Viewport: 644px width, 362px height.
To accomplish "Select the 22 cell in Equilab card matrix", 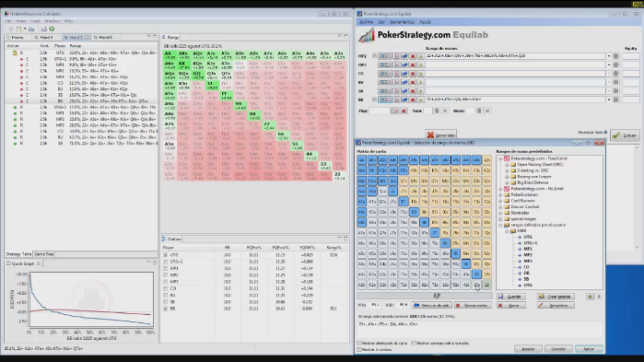I will point(486,285).
